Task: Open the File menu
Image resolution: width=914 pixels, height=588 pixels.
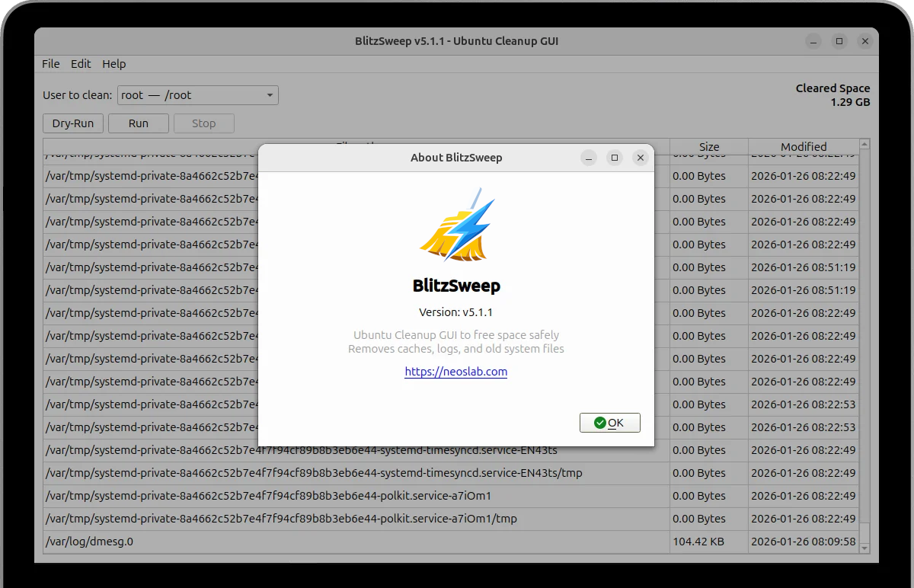Action: [x=50, y=64]
